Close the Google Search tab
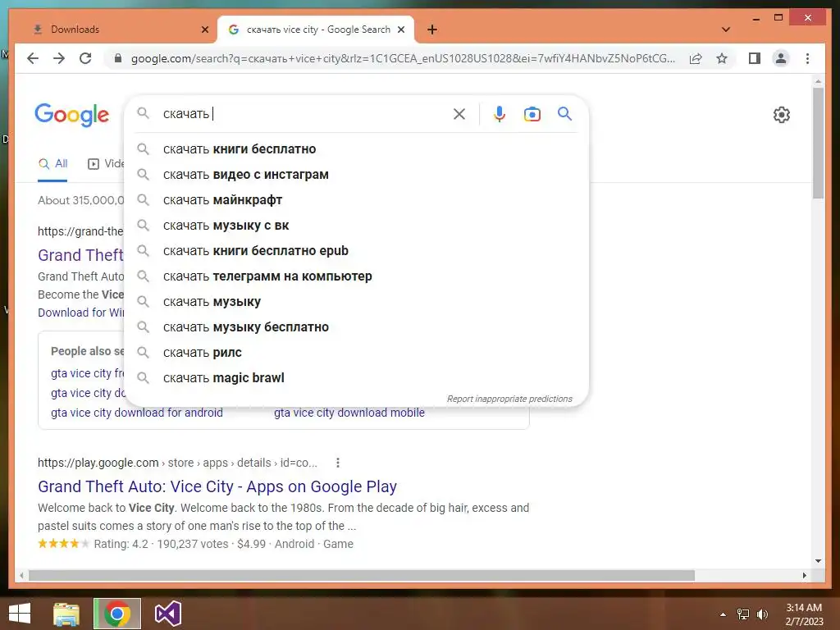 401,30
